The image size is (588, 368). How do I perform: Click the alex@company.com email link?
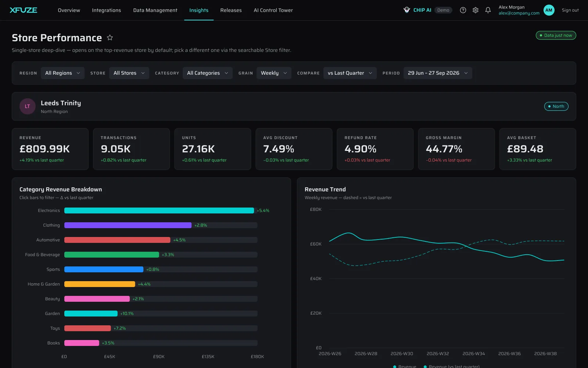pos(519,13)
